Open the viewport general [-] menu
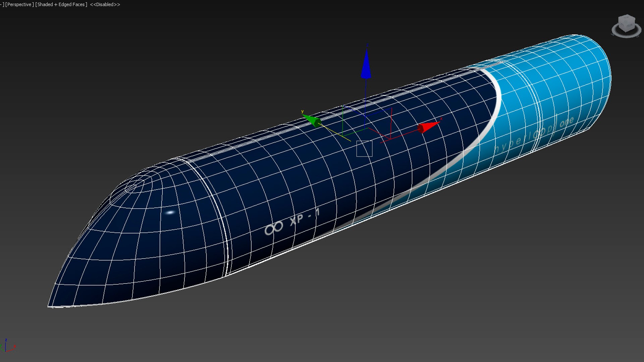644x362 pixels. click(x=2, y=4)
